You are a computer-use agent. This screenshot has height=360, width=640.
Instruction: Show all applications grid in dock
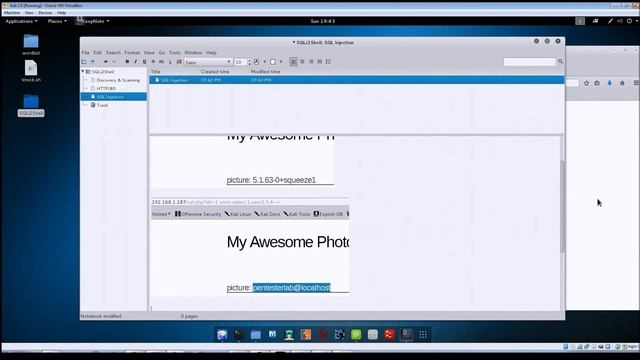tap(423, 335)
